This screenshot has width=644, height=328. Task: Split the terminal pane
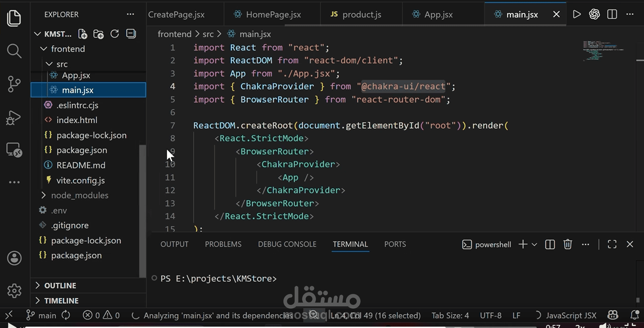point(550,244)
